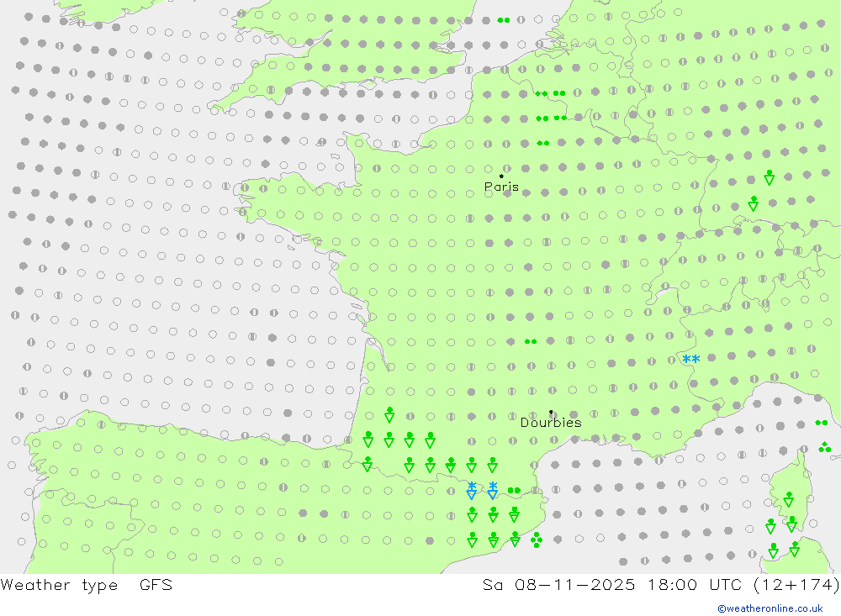Click the green double-dot rain symbol in central France

pos(531,341)
